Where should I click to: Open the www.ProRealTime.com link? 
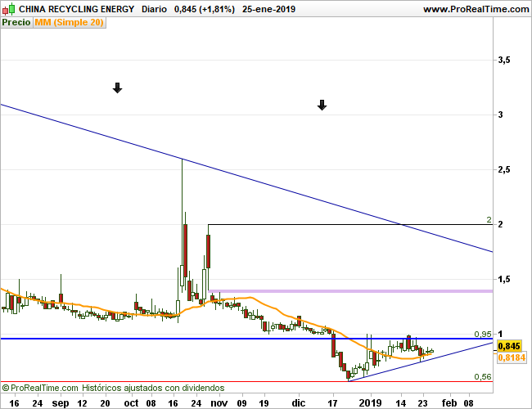(476, 10)
